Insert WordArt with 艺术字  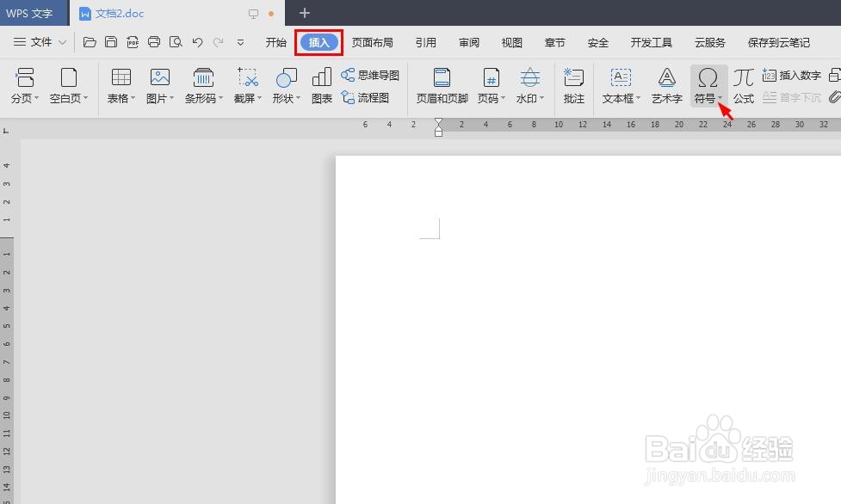tap(666, 85)
